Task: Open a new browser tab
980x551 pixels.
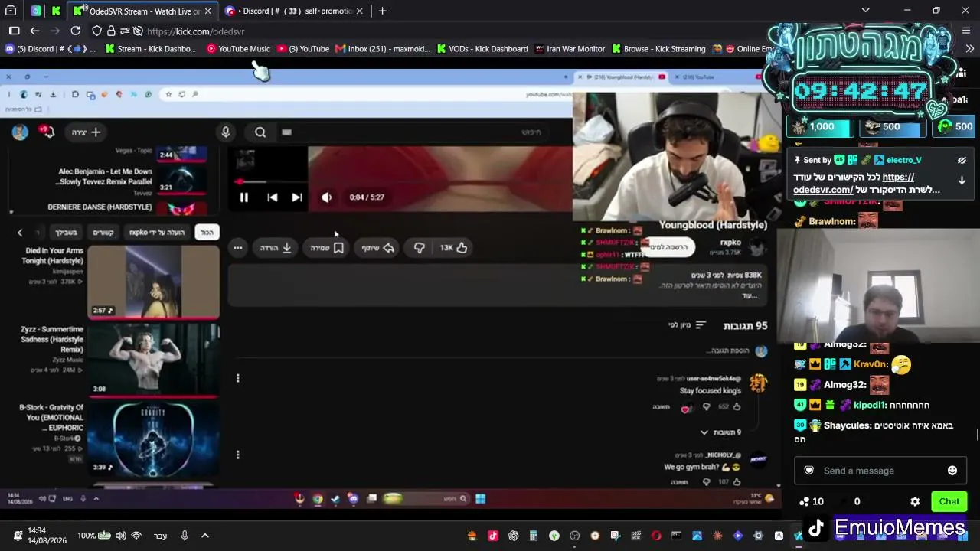Action: [382, 11]
